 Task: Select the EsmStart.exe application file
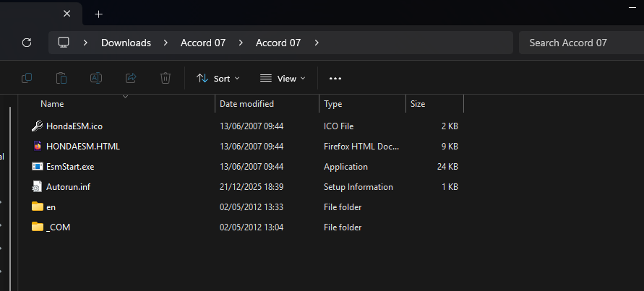click(70, 166)
